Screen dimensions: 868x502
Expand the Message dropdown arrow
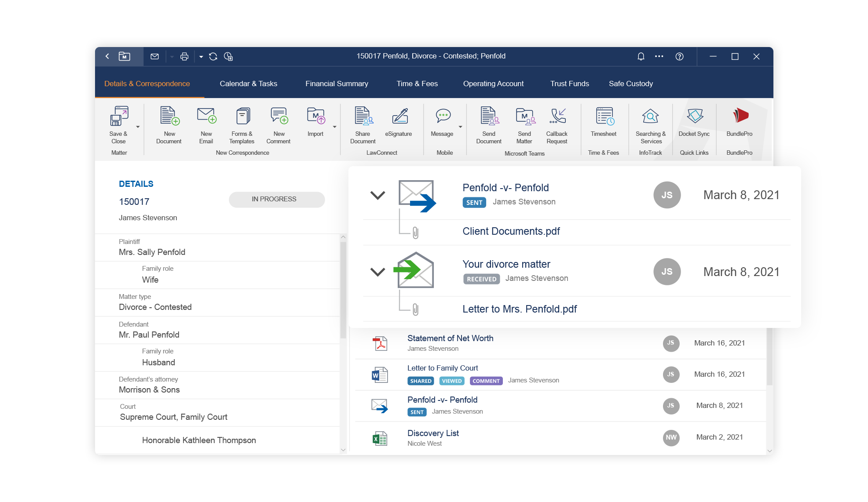[x=461, y=127]
